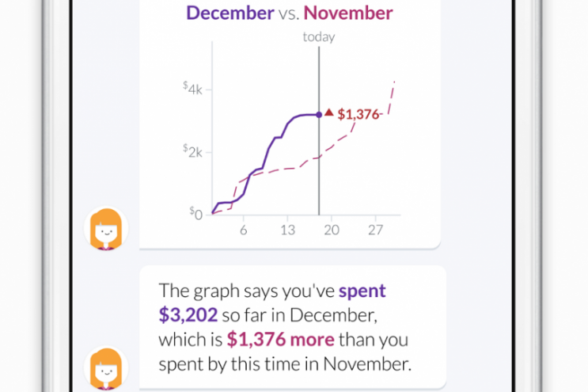Tap the $1,376 difference label on chart
This screenshot has width=588, height=392.
358,114
